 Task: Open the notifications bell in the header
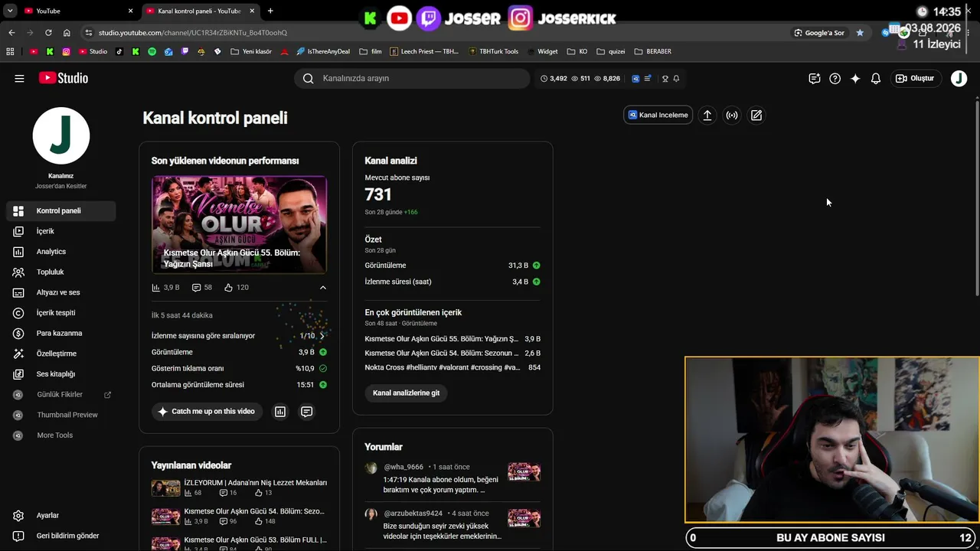tap(876, 78)
